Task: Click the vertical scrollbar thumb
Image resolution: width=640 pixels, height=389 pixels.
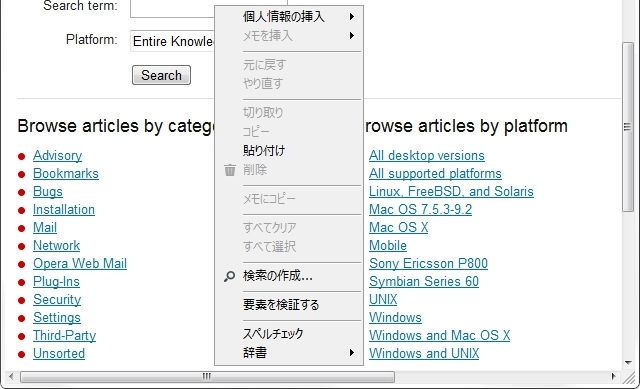Action: [627, 127]
